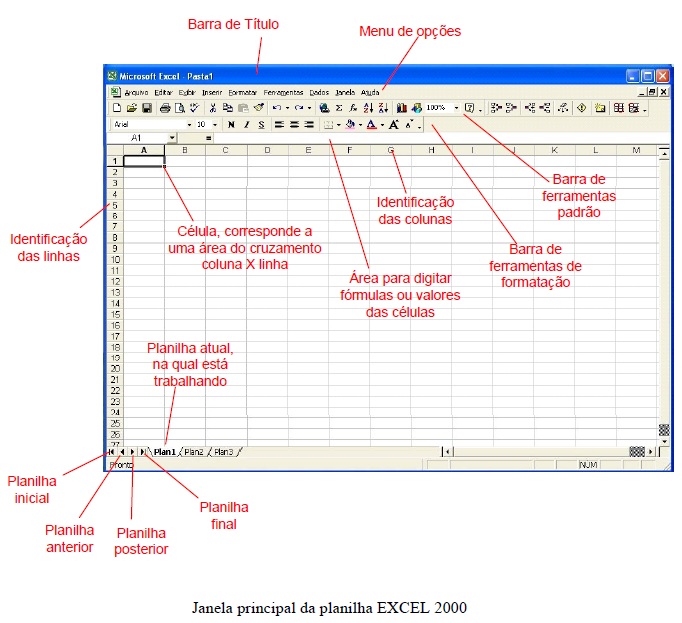Increase font size with large A icon

point(394,125)
